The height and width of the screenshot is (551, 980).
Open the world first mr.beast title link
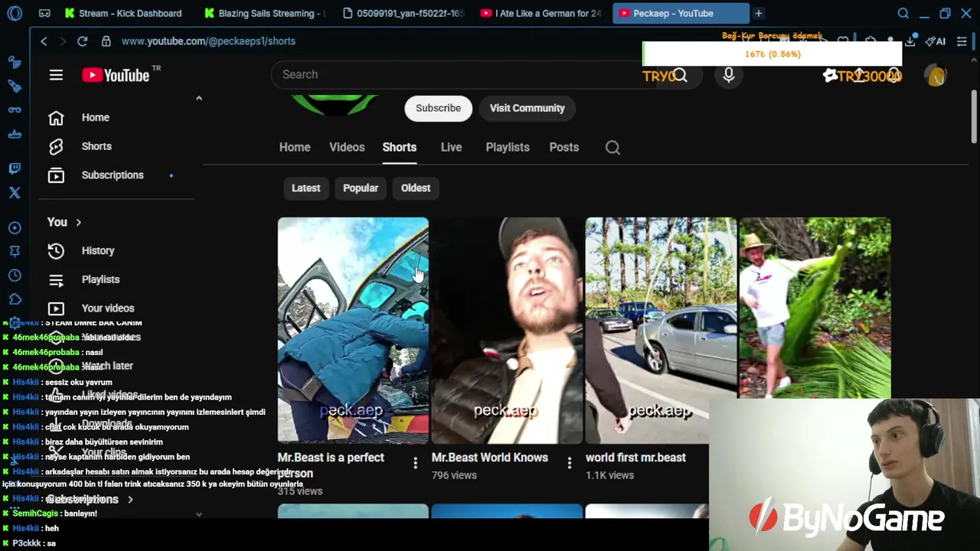point(635,458)
